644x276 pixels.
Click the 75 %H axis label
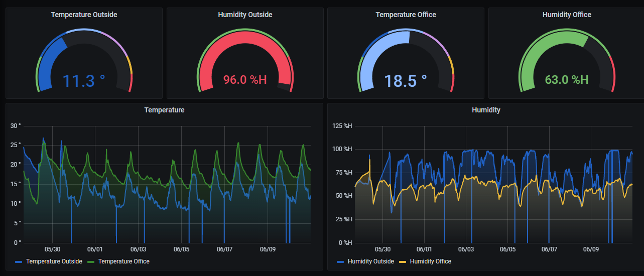(x=344, y=173)
